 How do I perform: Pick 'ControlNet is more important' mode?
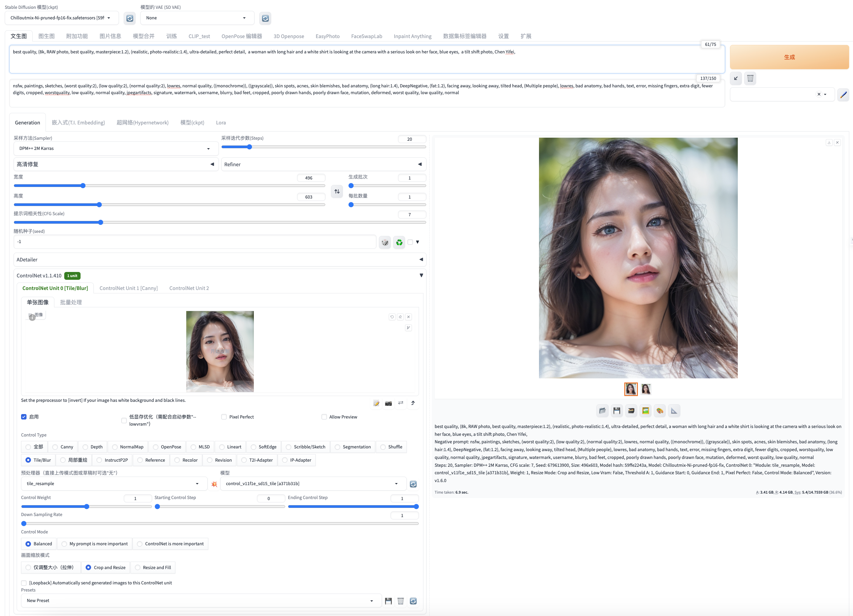pyautogui.click(x=170, y=544)
